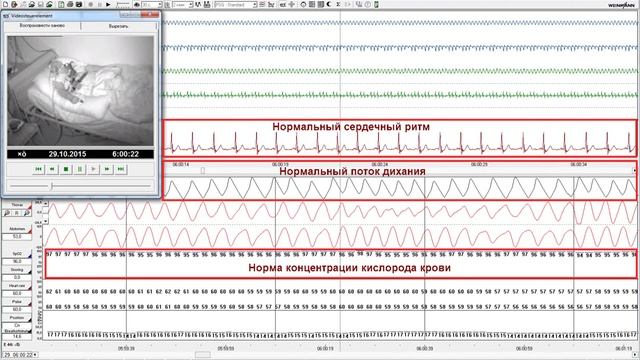640x360 pixels.
Task: Pause the video playback
Action: (80, 169)
